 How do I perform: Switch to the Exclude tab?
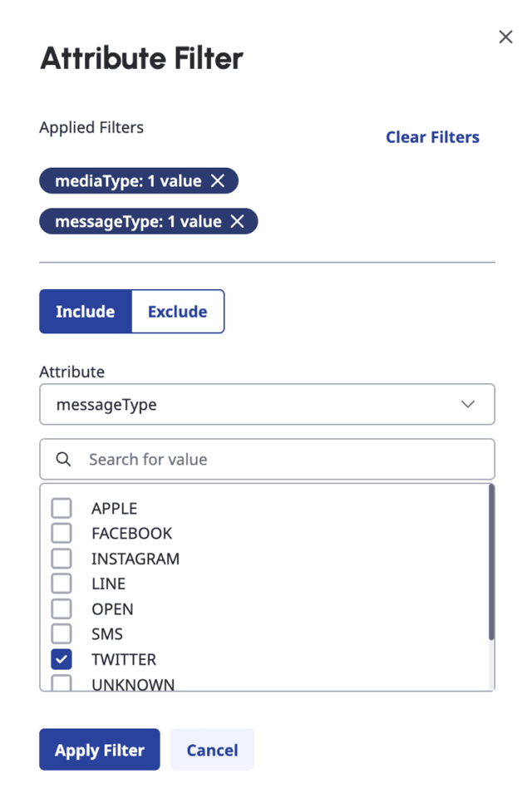(x=177, y=312)
